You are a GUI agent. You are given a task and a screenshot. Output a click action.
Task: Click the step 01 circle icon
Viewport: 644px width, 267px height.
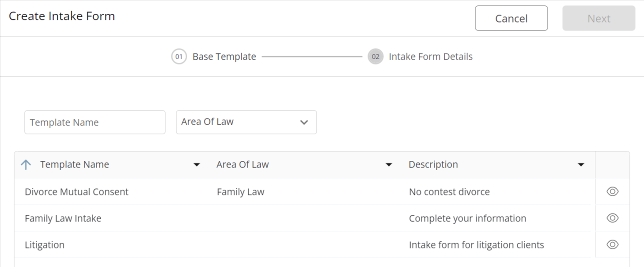[x=179, y=57]
